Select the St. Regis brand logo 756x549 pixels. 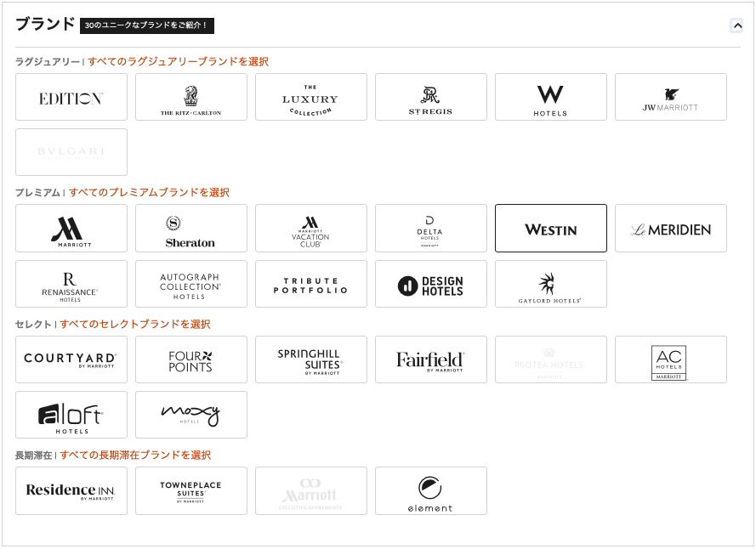[431, 97]
